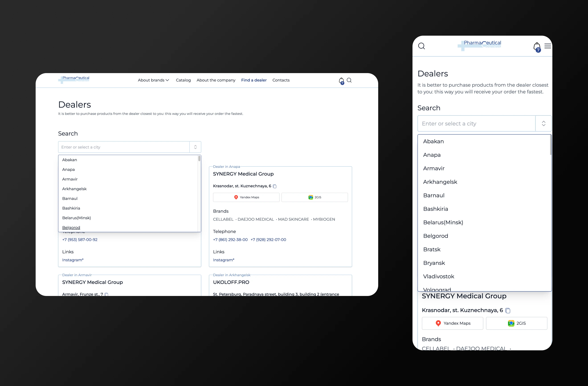Select Belarus(Minsk) in desktop city list
The height and width of the screenshot is (386, 588).
pos(128,218)
